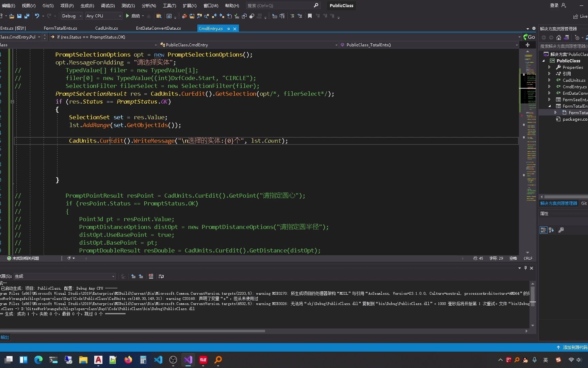The height and width of the screenshot is (368, 588).
Task: Clear all output with the clear icon
Action: [151, 276]
